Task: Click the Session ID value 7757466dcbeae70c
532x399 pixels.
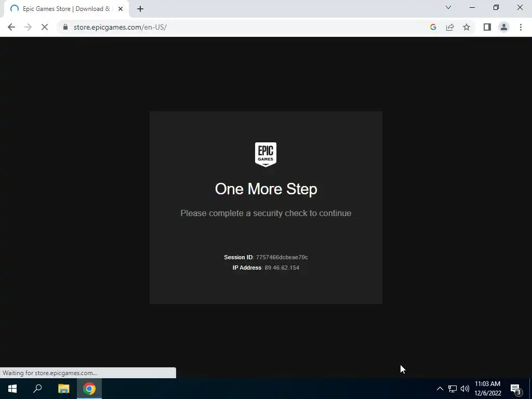Action: pyautogui.click(x=282, y=257)
